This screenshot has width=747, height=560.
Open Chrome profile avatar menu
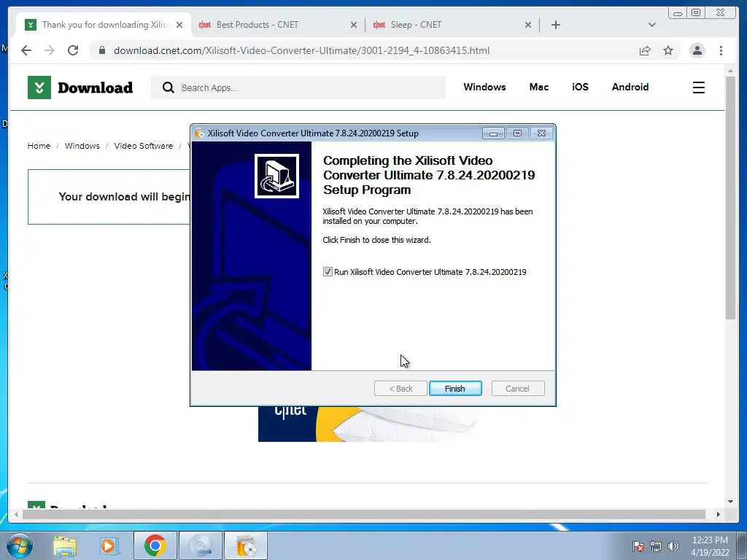point(697,50)
